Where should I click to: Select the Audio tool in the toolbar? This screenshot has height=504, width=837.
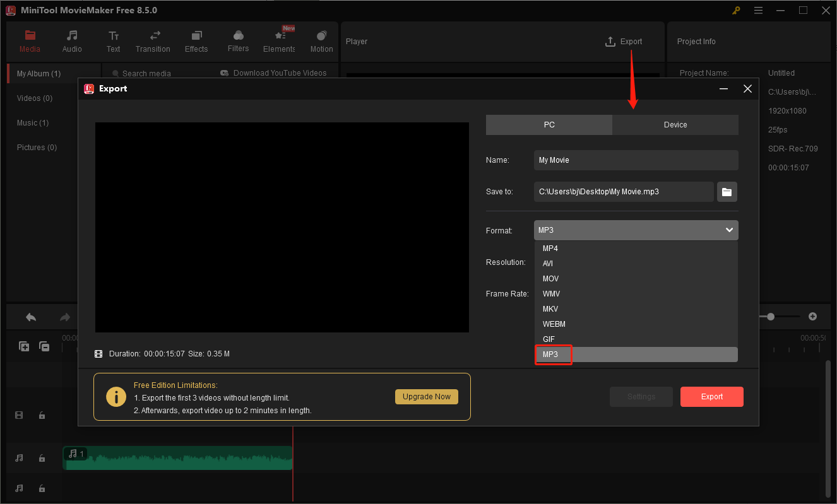click(x=71, y=41)
